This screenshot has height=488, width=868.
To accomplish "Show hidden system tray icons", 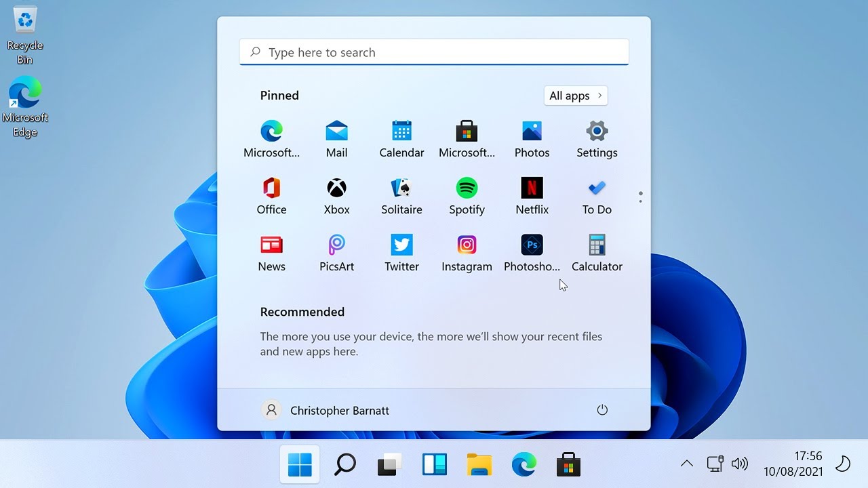I will pyautogui.click(x=686, y=464).
